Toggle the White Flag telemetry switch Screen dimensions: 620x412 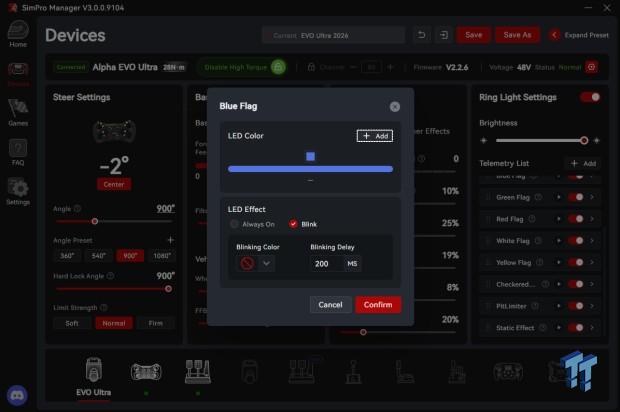coord(576,240)
